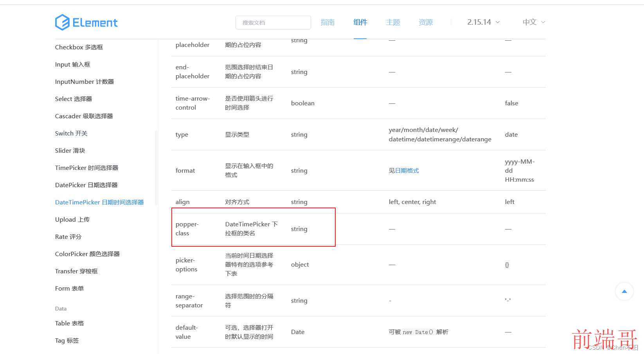The width and height of the screenshot is (644, 354).
Task: Click the 'new Date()' code snippet
Action: click(418, 332)
